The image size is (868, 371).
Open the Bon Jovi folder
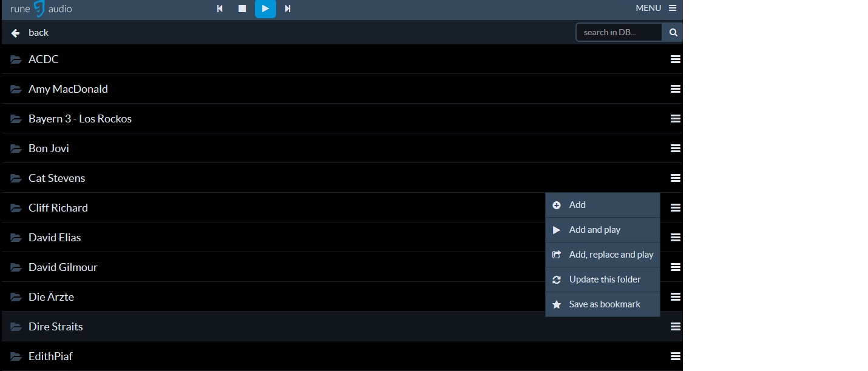[x=342, y=148]
